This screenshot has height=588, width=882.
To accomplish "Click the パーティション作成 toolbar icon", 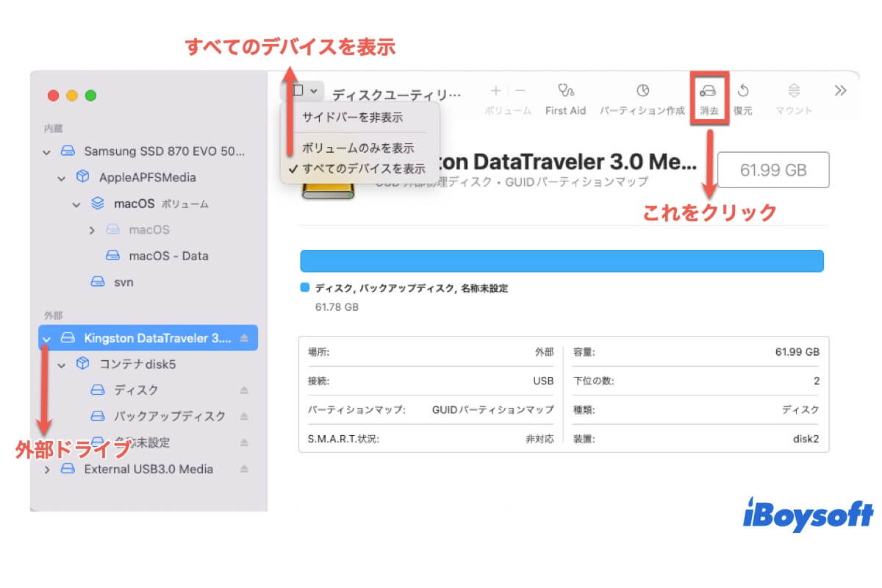I will point(642,92).
